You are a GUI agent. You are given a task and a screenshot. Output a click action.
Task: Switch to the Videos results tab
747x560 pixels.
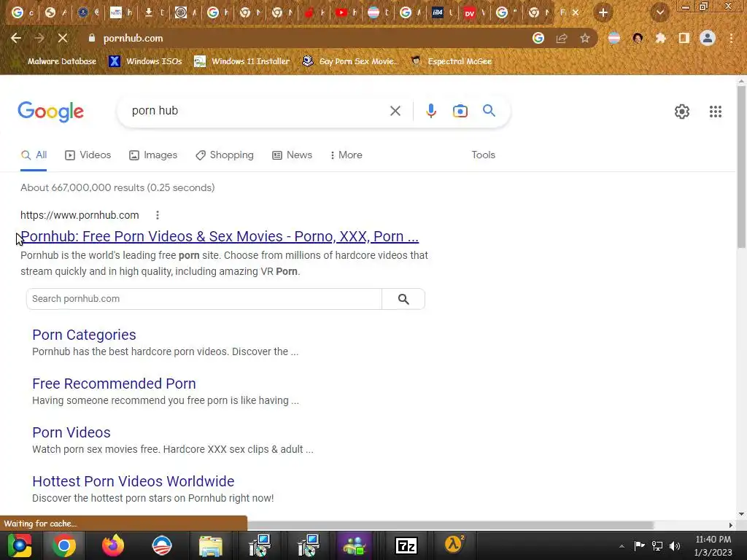(x=88, y=155)
